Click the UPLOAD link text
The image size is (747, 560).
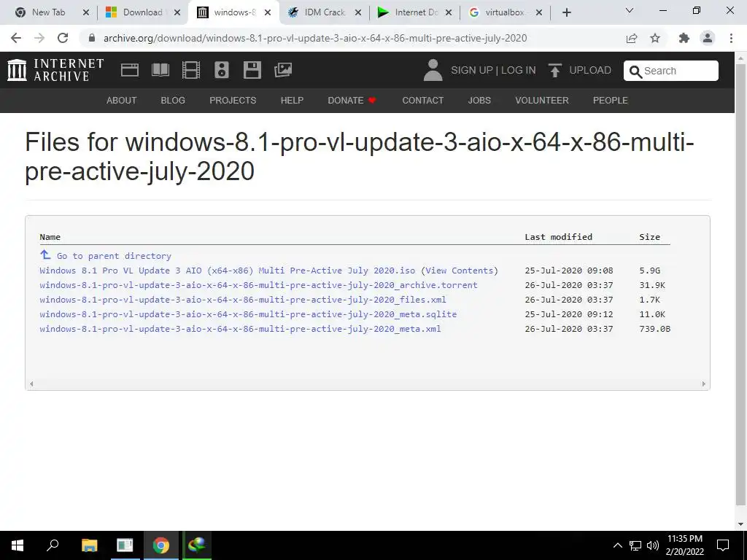pos(589,70)
